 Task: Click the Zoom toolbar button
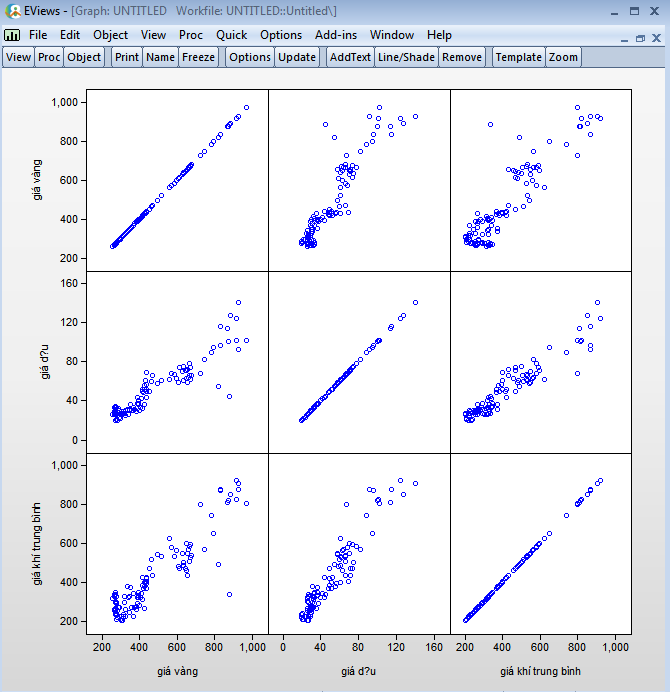563,57
